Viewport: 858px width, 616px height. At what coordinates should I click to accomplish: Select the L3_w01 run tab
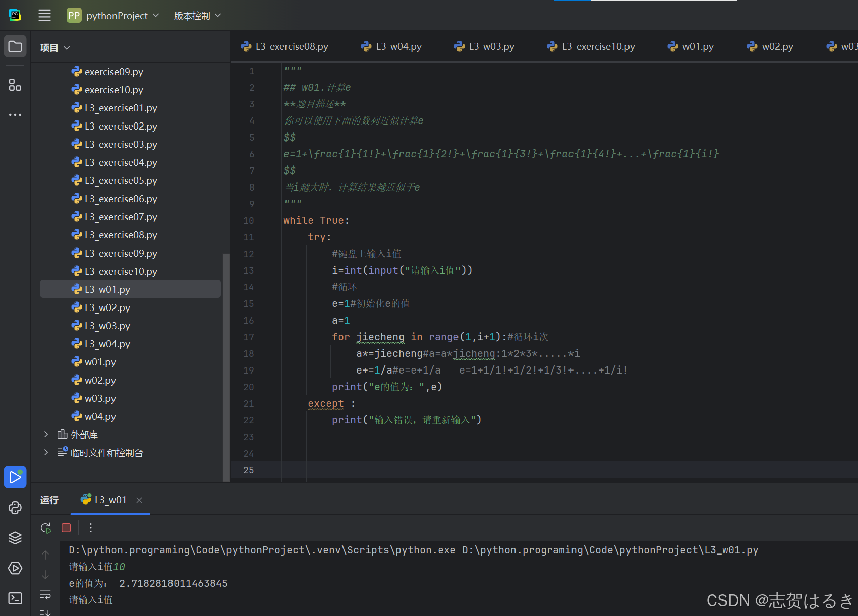point(110,499)
